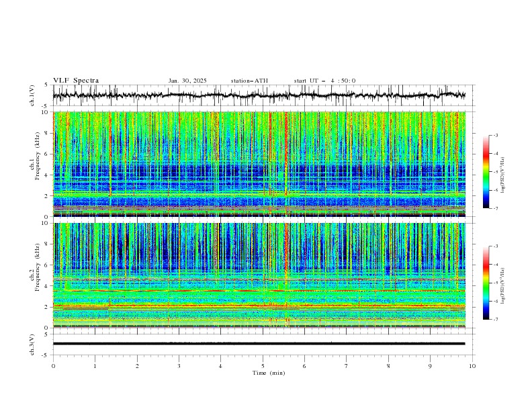Image resolution: width=532 pixels, height=411 pixels.
Task: Click time axis tick label "5"
Action: click(263, 366)
